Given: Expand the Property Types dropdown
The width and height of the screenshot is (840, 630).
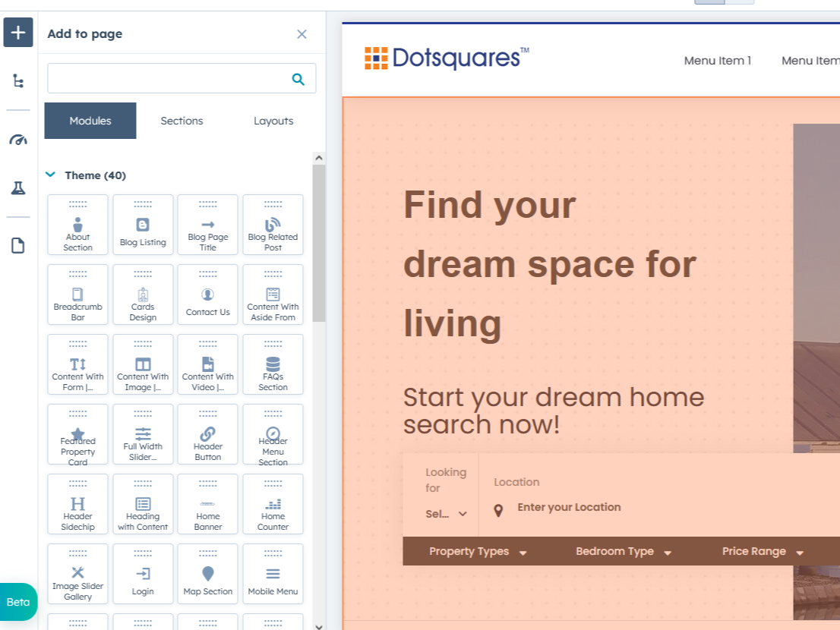Looking at the screenshot, I should click(478, 551).
